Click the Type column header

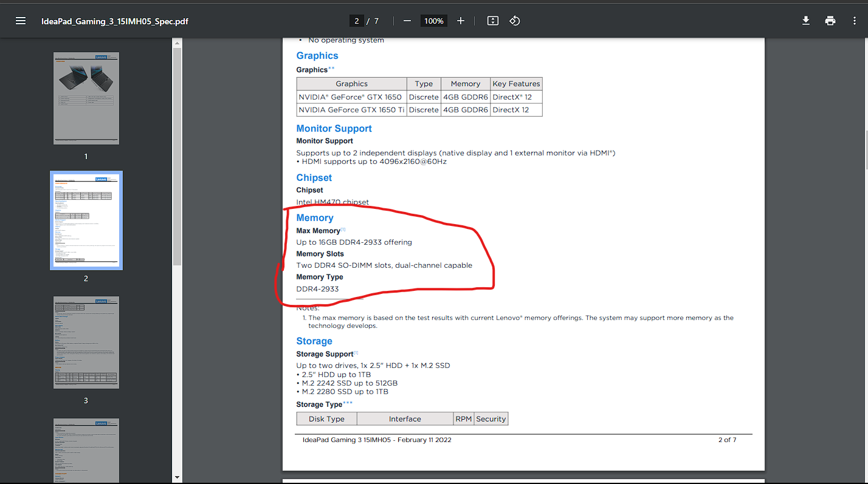pyautogui.click(x=424, y=84)
